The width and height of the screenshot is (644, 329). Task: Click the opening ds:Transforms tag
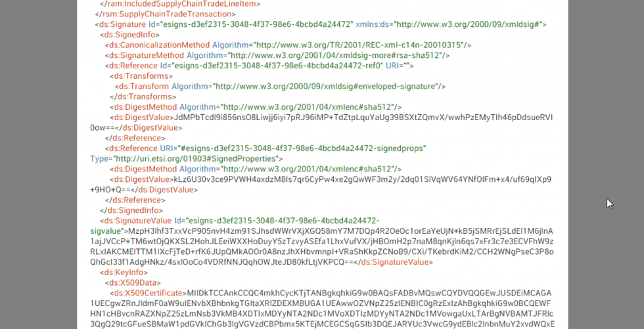141,76
